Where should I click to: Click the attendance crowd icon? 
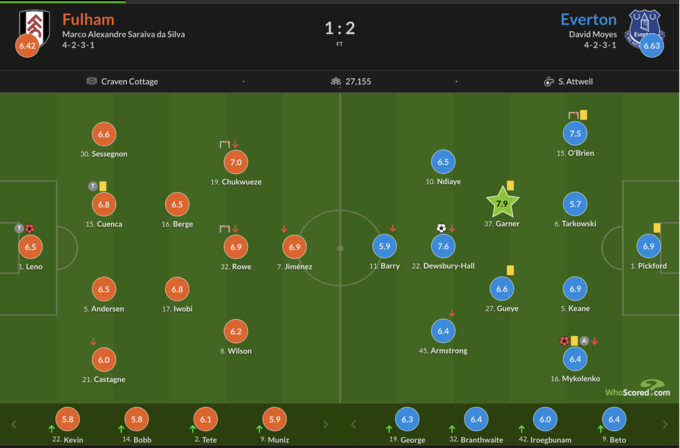[x=336, y=82]
